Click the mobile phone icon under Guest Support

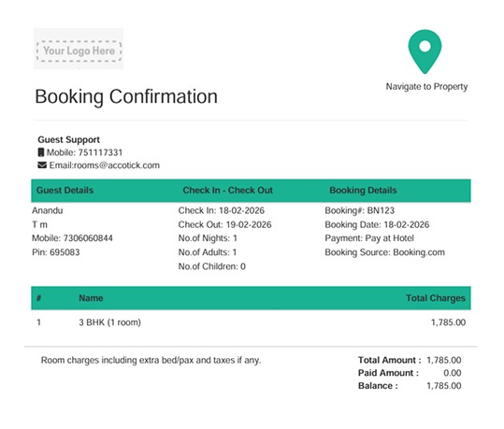[x=41, y=152]
